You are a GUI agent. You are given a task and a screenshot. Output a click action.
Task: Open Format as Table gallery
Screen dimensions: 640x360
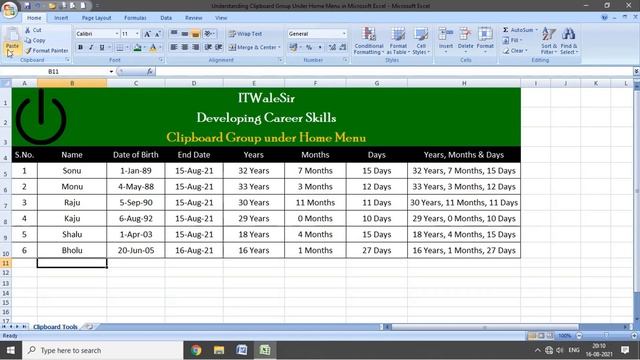pos(398,41)
